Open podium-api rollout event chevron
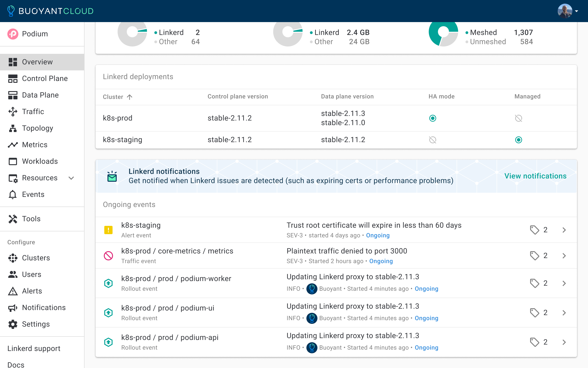 point(564,342)
